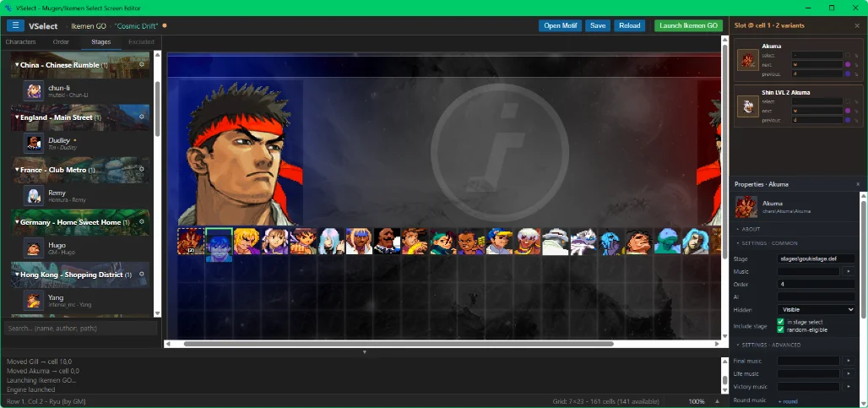The image size is (868, 408).
Task: Click the Order field showing 4
Action: (x=816, y=284)
